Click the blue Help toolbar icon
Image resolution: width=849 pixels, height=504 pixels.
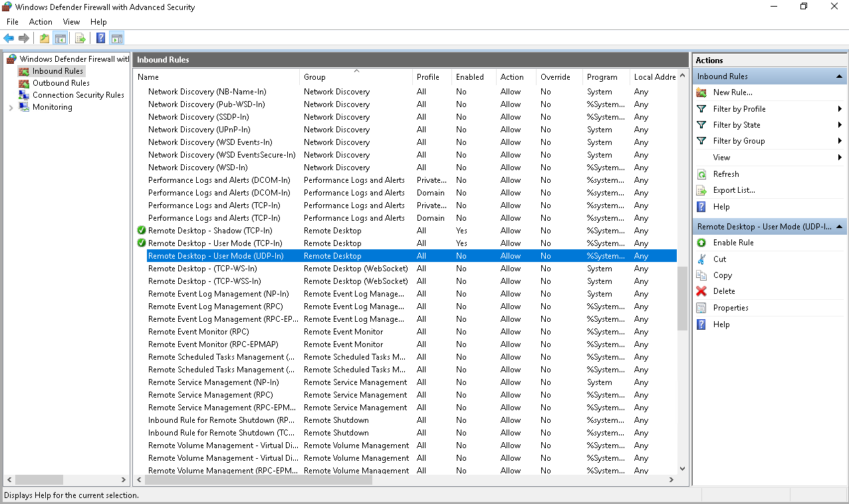pos(100,38)
